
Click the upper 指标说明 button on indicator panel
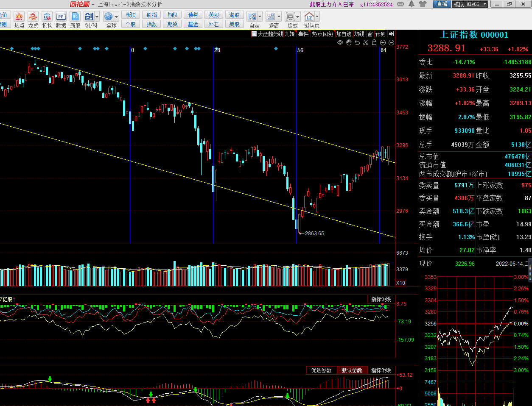pyautogui.click(x=381, y=299)
